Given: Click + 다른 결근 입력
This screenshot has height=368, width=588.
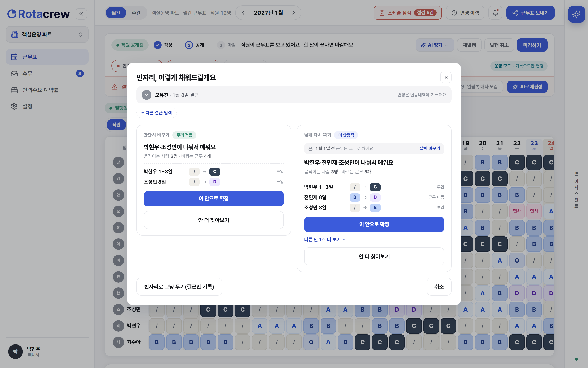Looking at the screenshot, I should 156,113.
